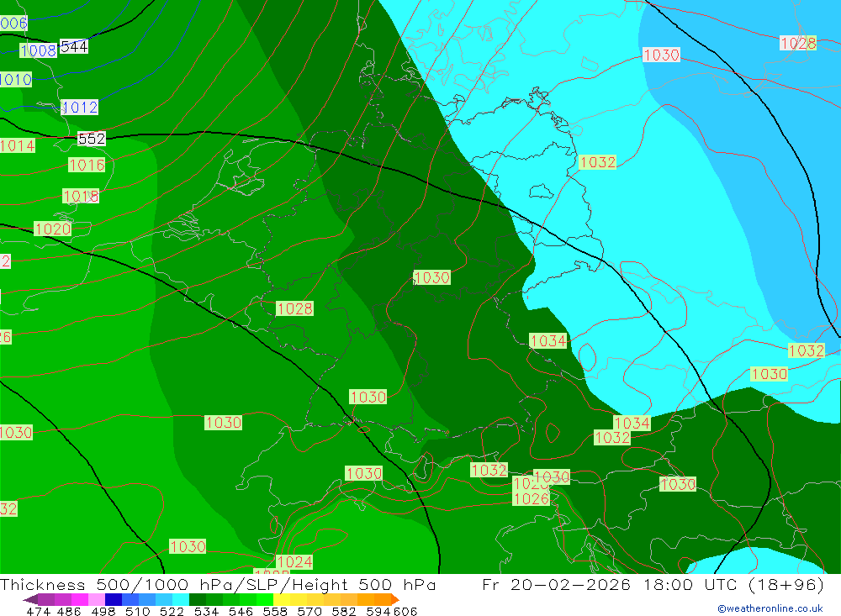Click legend value 522

172,611
